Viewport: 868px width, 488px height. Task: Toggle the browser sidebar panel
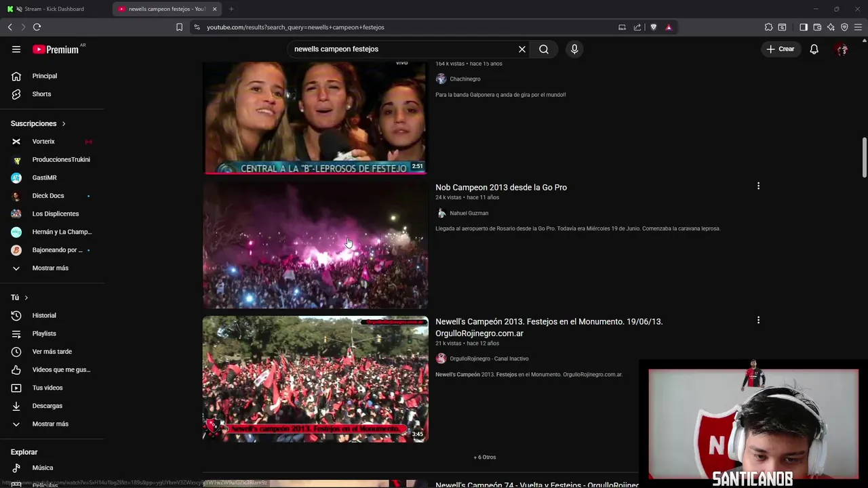pos(804,27)
